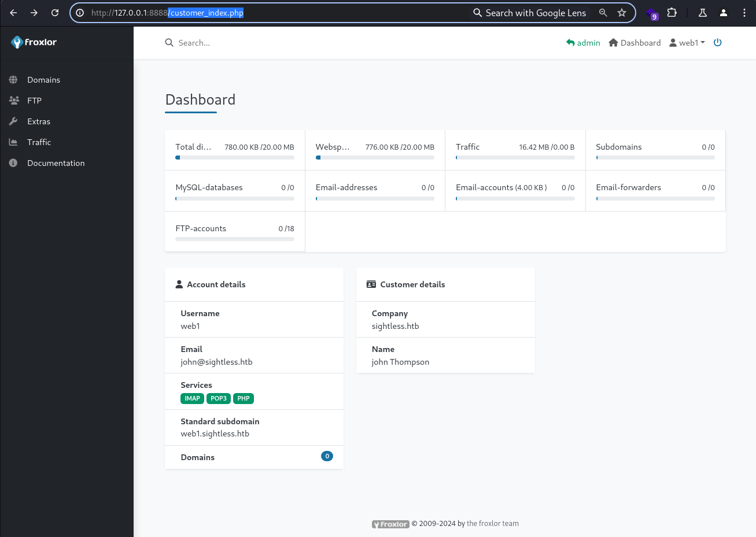Click the Webspace progress bar
This screenshot has height=537, width=756.
[x=375, y=157]
